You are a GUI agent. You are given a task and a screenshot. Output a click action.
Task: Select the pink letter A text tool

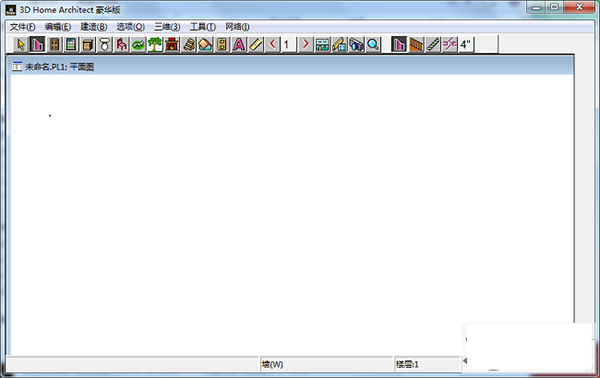(239, 45)
